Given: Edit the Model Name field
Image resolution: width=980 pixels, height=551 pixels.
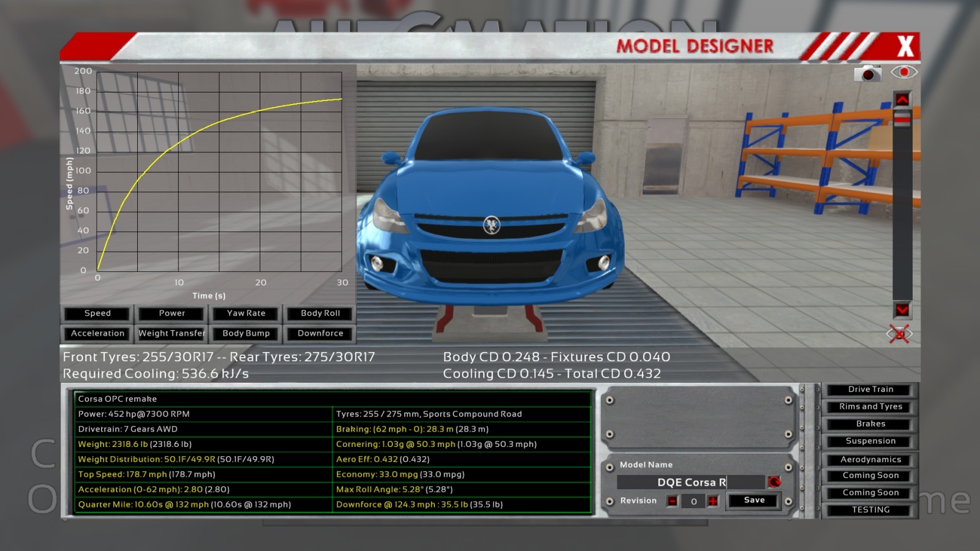Looking at the screenshot, I should pyautogui.click(x=691, y=482).
